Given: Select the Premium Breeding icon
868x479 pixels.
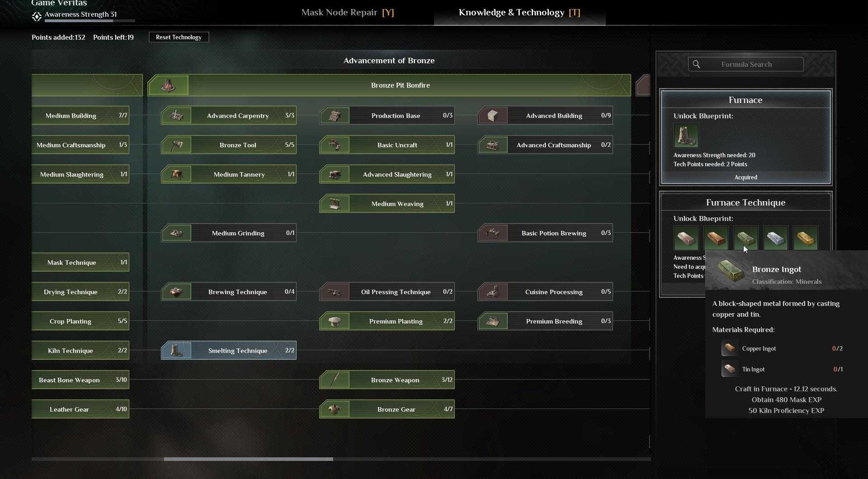Looking at the screenshot, I should [493, 321].
